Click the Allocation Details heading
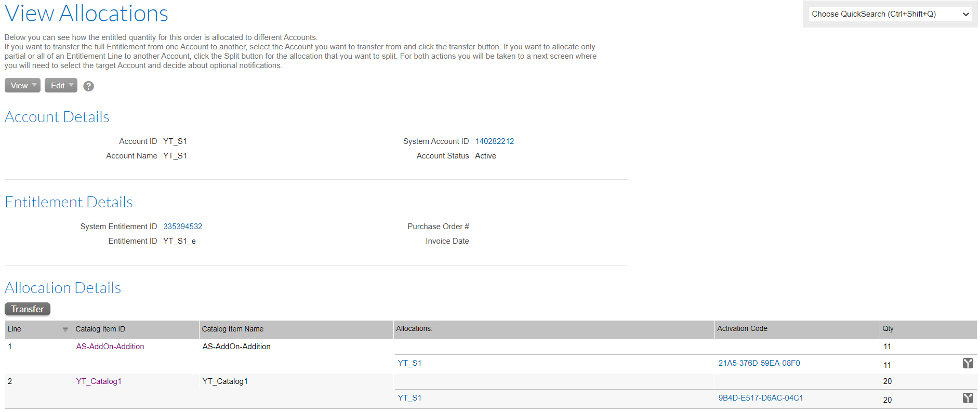This screenshot has width=980, height=412. (63, 288)
